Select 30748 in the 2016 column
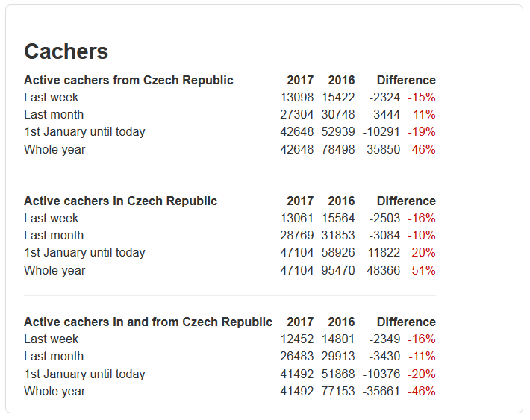 tap(338, 115)
